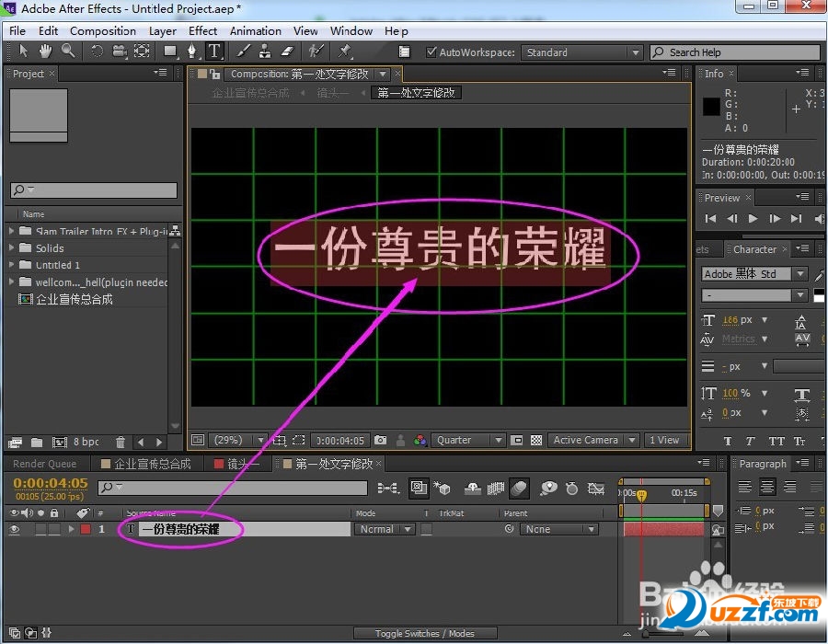Select the Pen tool
Screen dimensions: 828x644
pos(192,52)
